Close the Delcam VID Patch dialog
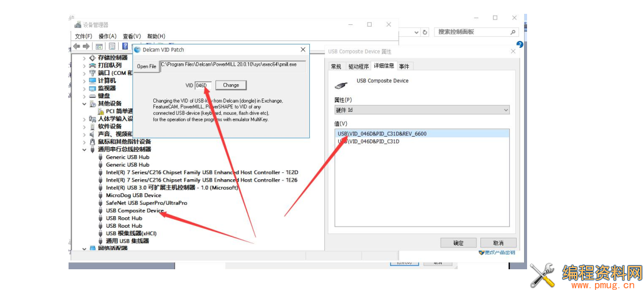Screen dimensions: 644x290 (303, 50)
